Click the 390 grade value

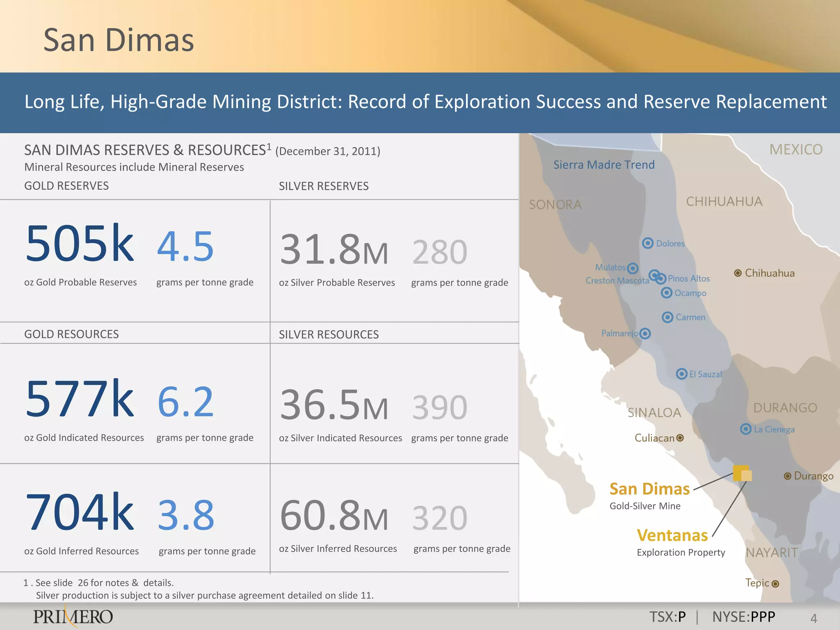click(x=440, y=407)
